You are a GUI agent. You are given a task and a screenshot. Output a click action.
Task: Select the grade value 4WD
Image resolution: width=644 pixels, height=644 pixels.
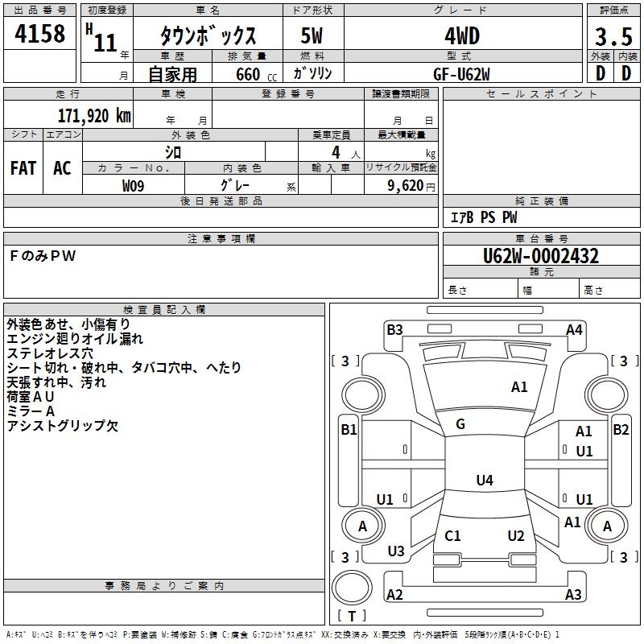tap(462, 35)
